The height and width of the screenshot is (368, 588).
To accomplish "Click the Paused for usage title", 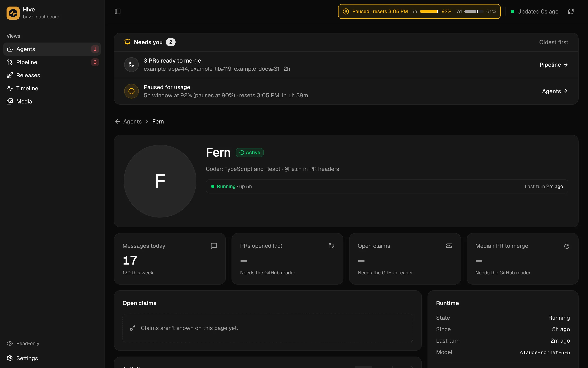I will point(167,87).
